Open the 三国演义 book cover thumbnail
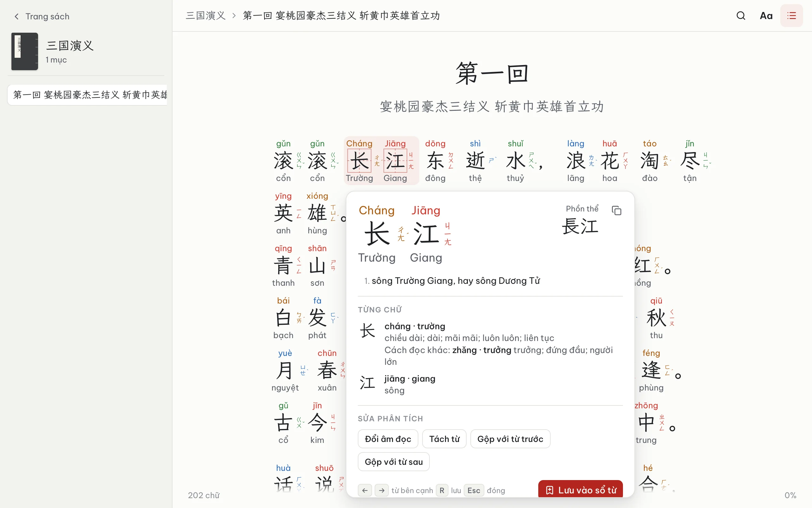The height and width of the screenshot is (508, 812). pos(24,51)
